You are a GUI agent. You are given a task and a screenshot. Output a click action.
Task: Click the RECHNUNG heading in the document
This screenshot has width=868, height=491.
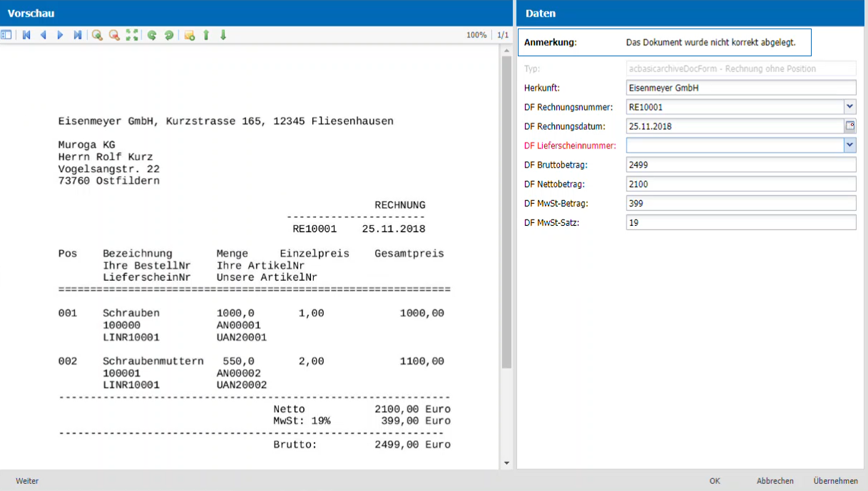point(400,205)
